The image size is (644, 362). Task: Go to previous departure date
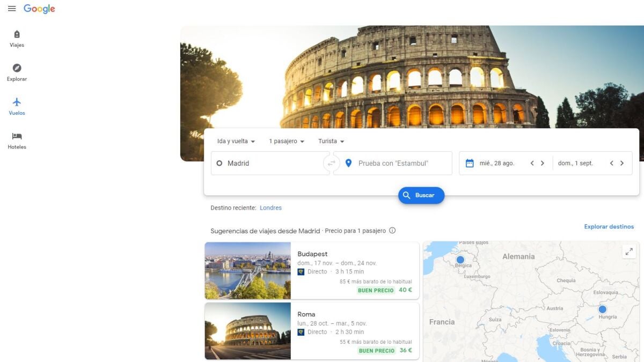532,163
